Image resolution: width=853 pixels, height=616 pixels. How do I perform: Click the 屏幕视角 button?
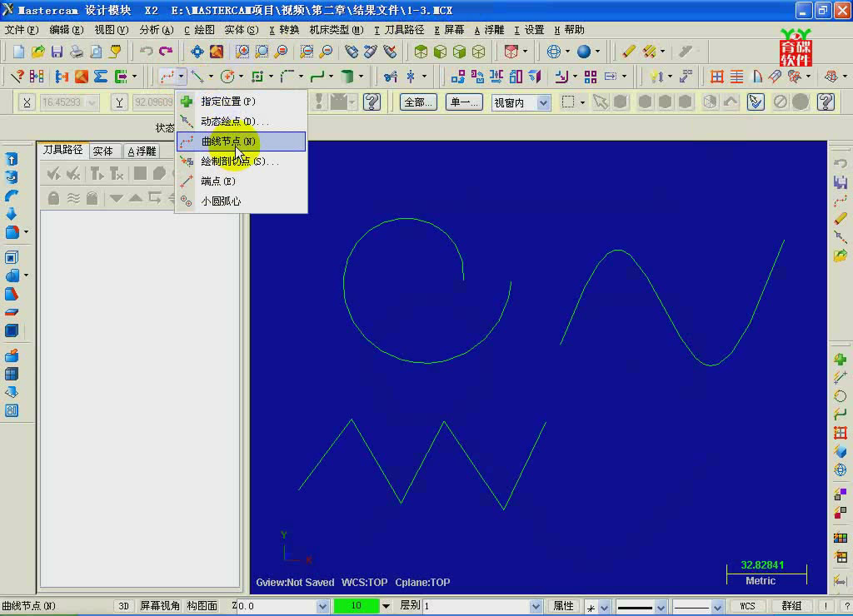pos(160,606)
